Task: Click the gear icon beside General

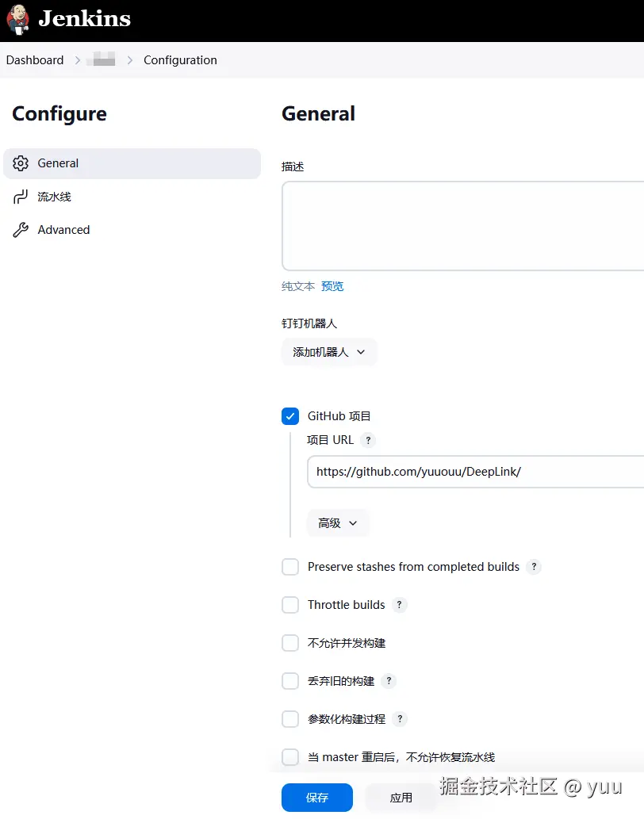Action: click(21, 163)
